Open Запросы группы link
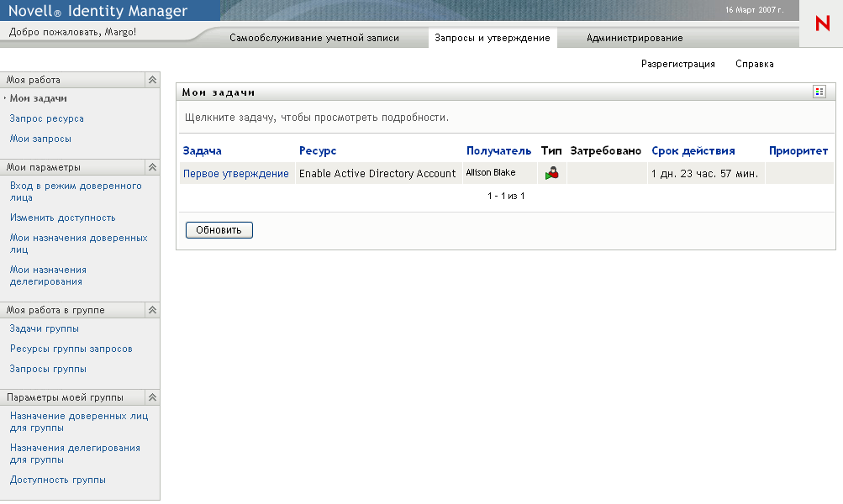 [48, 369]
